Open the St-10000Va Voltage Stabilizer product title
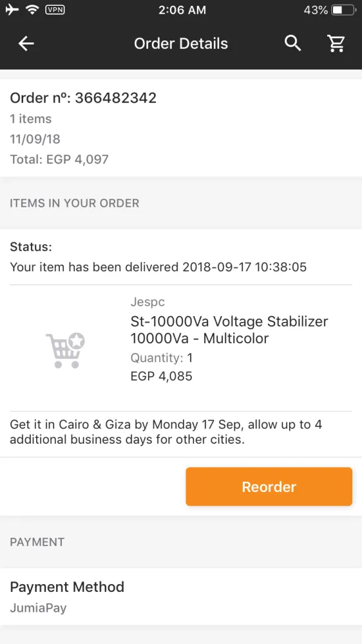 click(229, 330)
